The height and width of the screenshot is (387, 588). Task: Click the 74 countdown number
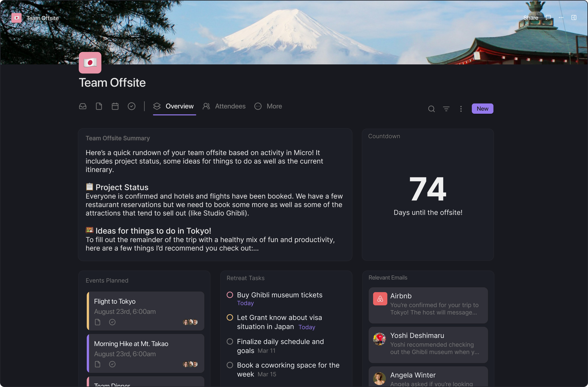(x=428, y=189)
